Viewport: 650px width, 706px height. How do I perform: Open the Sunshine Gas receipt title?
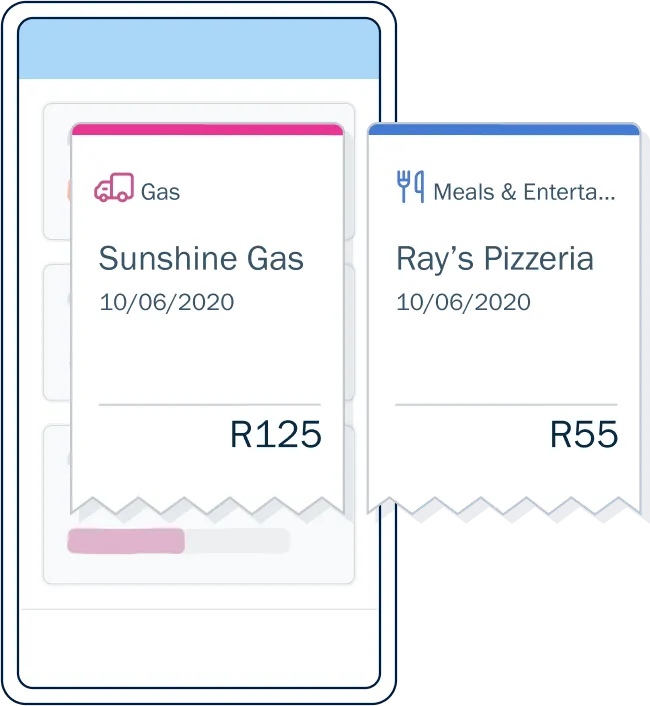[x=201, y=259]
